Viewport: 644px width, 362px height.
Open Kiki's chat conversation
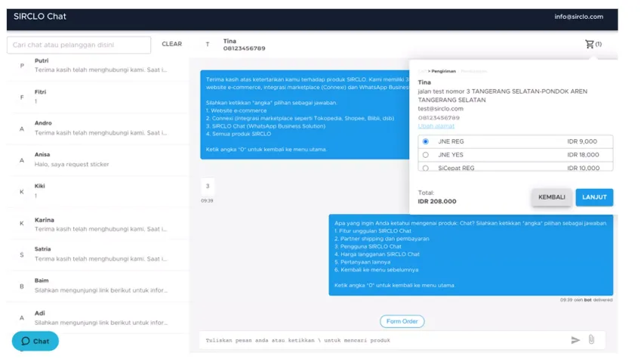[x=97, y=191]
